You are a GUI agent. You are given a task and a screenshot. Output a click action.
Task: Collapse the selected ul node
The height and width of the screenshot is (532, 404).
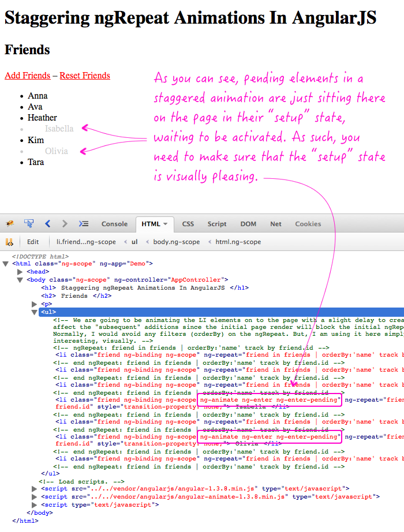click(34, 312)
